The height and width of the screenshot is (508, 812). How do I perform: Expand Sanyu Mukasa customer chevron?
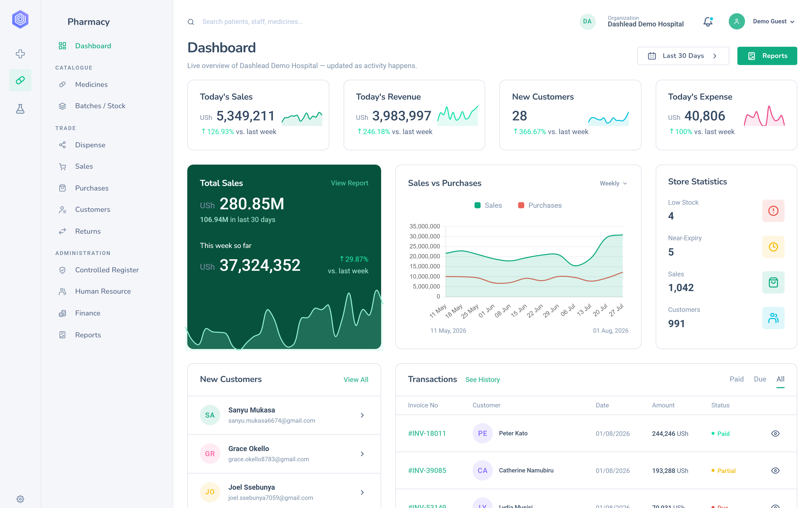pyautogui.click(x=362, y=415)
